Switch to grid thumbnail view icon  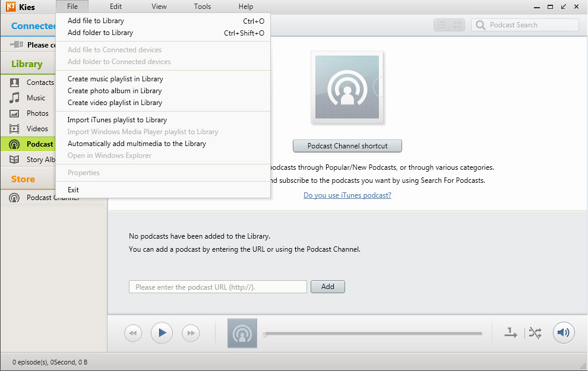(x=457, y=25)
